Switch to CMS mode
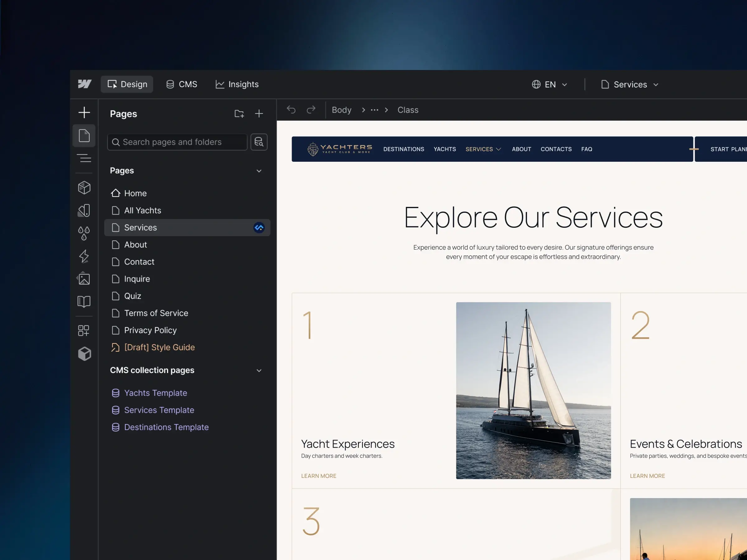Screen dimensions: 747x560 [x=182, y=84]
